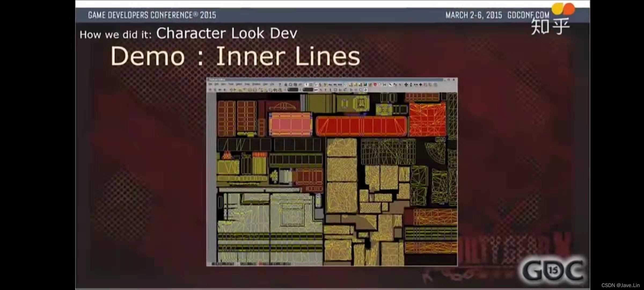Click the horizontal double-arrow toolbar icon
This screenshot has height=290, width=644.
(x=416, y=85)
